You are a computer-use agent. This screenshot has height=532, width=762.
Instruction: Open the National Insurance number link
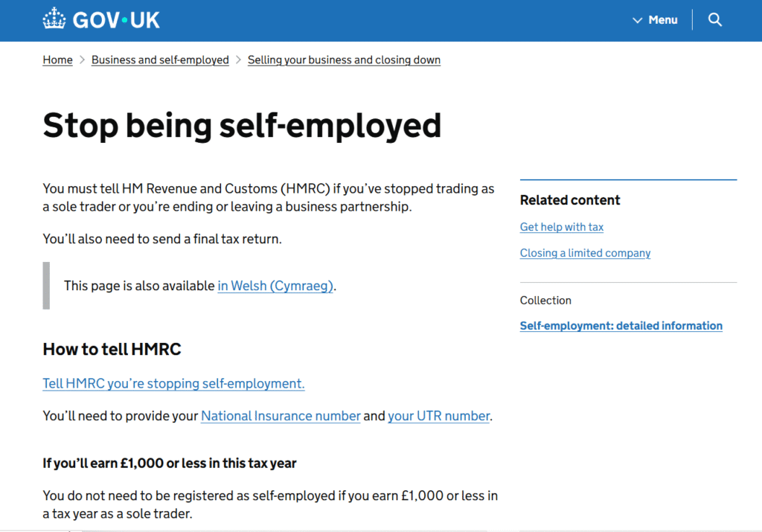click(x=281, y=415)
